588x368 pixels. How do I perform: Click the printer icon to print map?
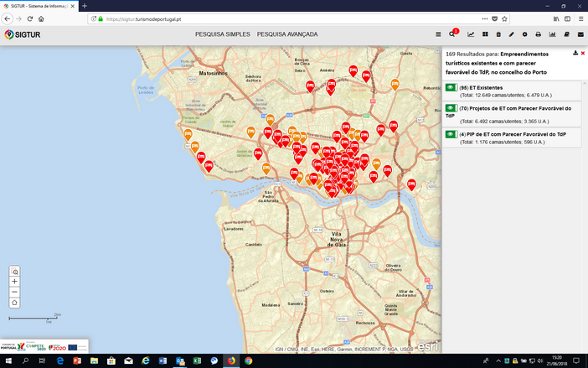click(x=539, y=34)
